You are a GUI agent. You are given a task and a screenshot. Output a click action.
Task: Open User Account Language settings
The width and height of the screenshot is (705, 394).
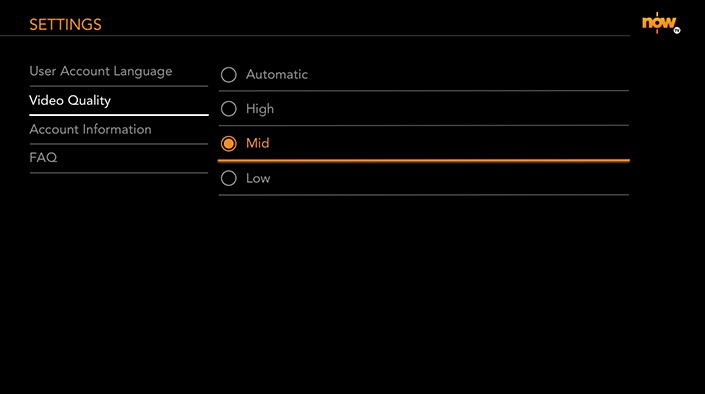click(x=101, y=72)
